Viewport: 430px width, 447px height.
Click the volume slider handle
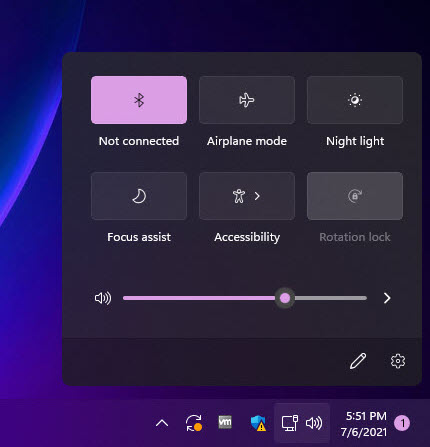click(285, 298)
